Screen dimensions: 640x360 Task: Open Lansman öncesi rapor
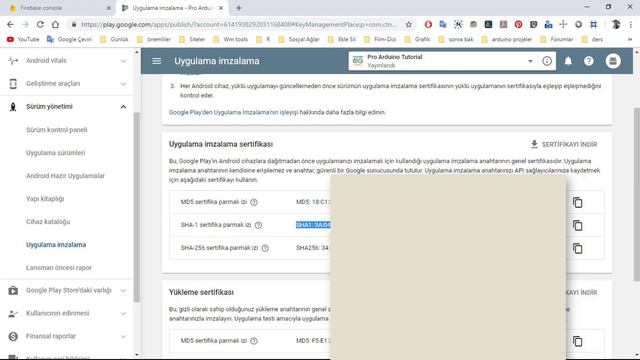click(59, 268)
